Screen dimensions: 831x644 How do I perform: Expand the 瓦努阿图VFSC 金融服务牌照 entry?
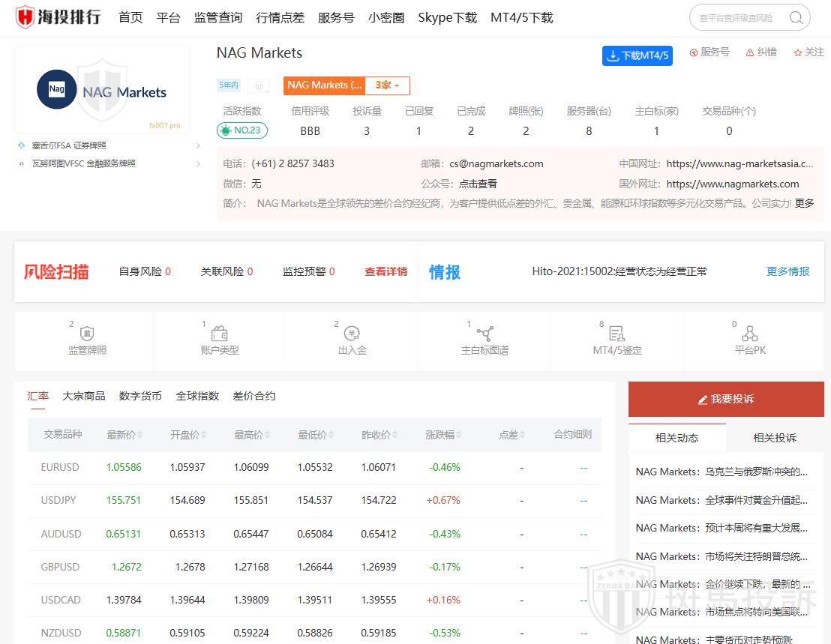point(198,163)
